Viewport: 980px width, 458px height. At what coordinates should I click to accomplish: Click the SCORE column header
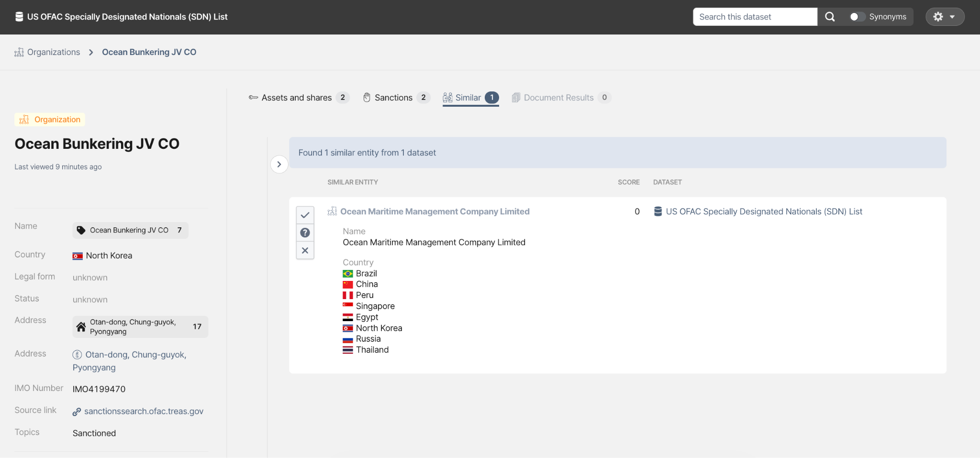click(629, 182)
